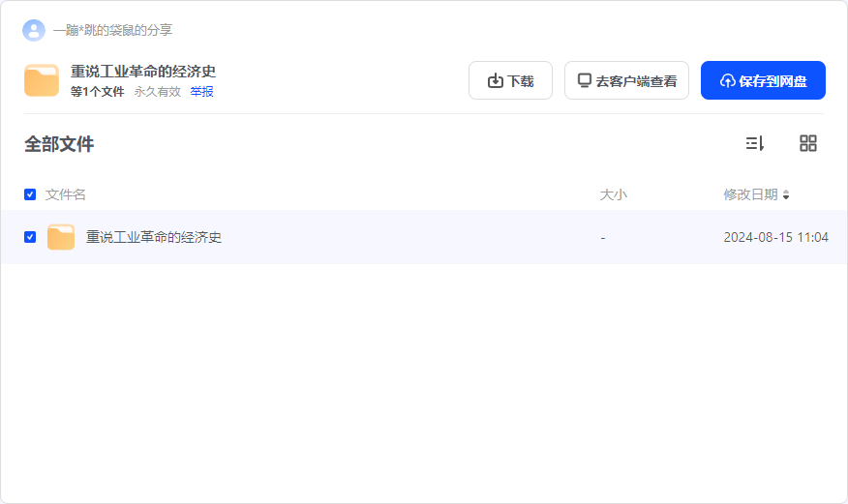Switch to grid view icon
The width and height of the screenshot is (848, 504).
tap(808, 143)
